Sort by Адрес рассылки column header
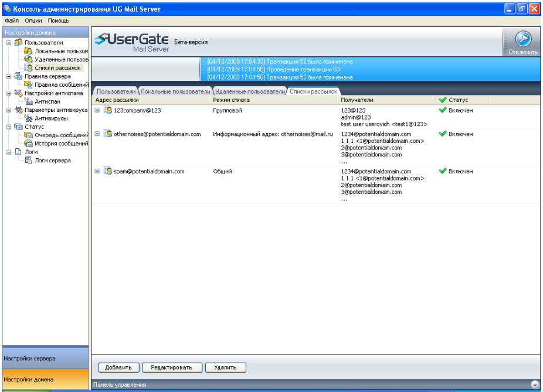This screenshot has height=392, width=543. 150,100
